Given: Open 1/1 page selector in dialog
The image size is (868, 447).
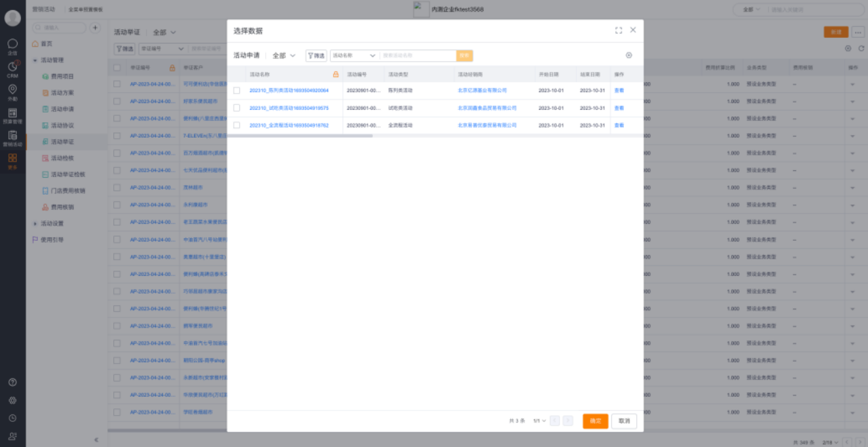Looking at the screenshot, I should coord(539,421).
